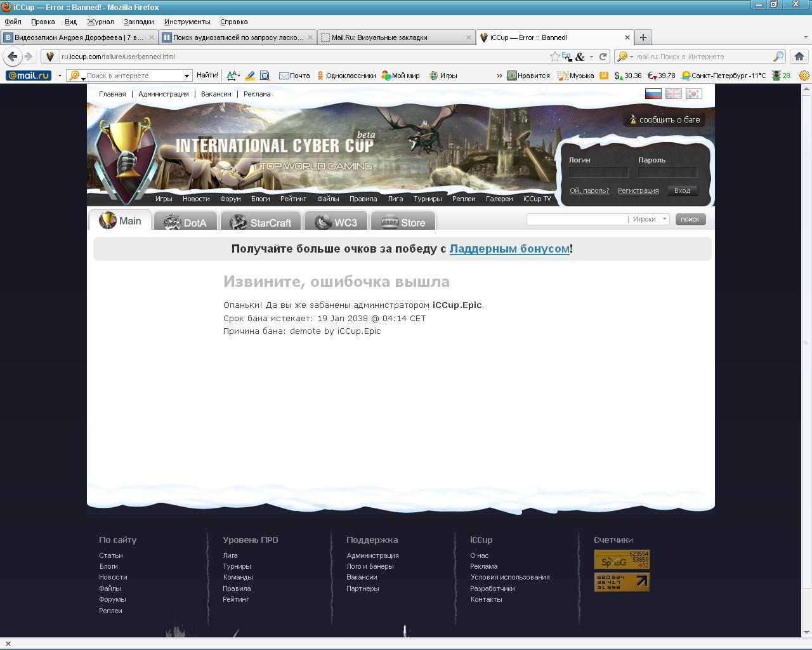Select the StarCraft site tab
The height and width of the screenshot is (650, 812).
coord(260,222)
